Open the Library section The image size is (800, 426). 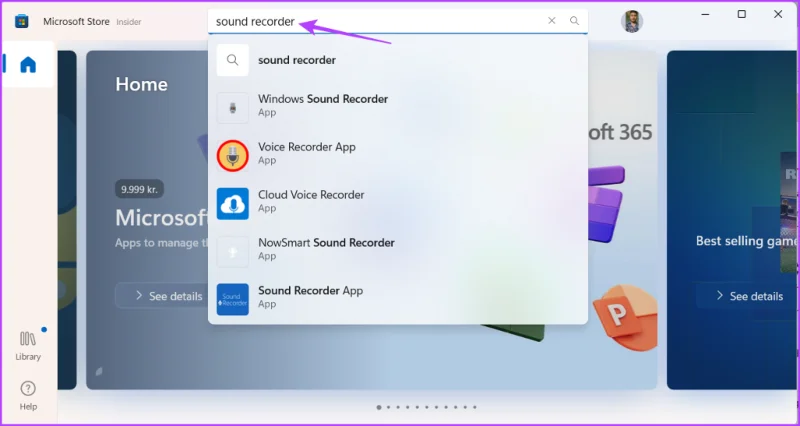coord(28,346)
